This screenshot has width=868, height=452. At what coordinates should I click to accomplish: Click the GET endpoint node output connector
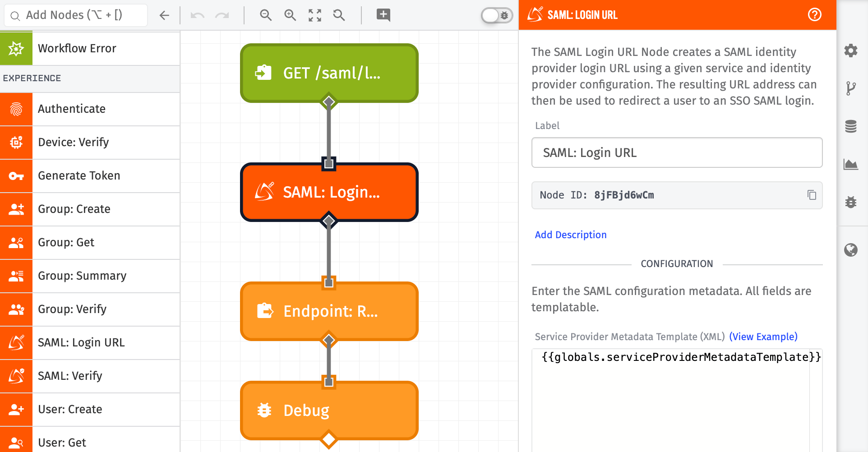329,102
